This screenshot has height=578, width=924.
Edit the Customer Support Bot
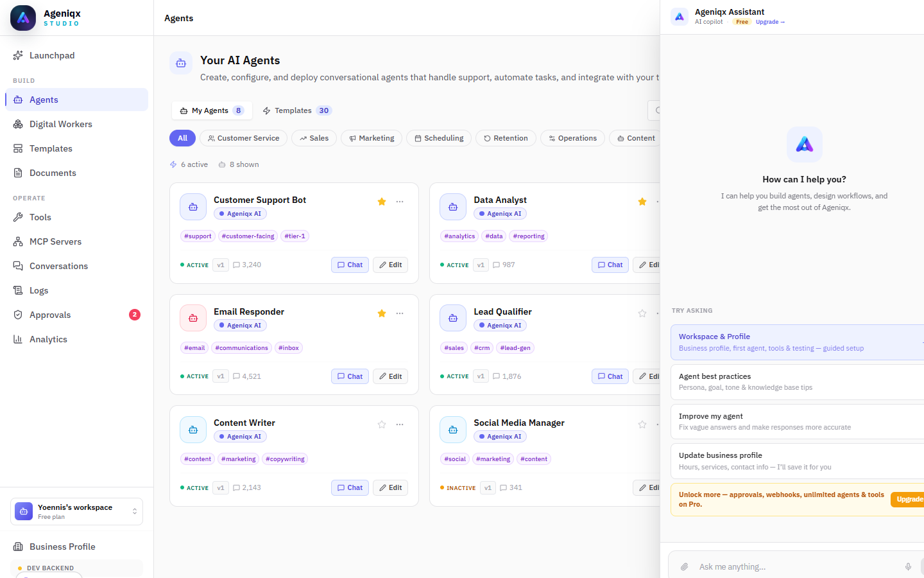[390, 265]
